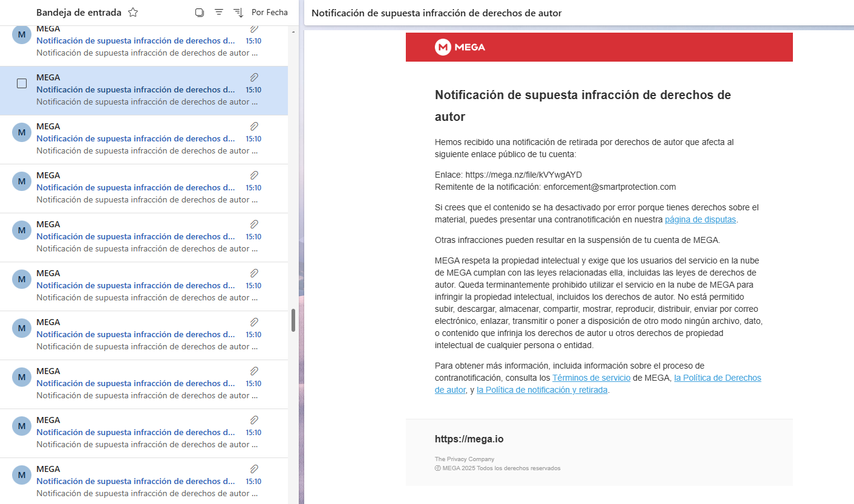Open la Política de notificación y retirada link

click(x=542, y=390)
